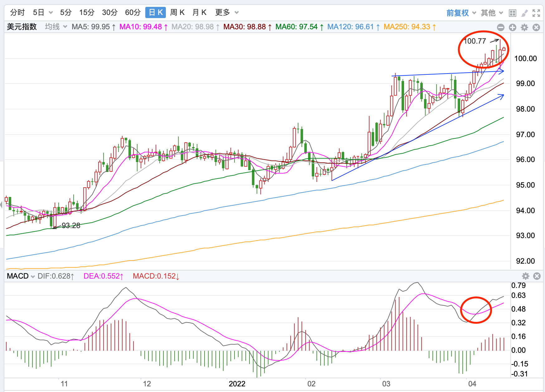
Task: Open MACD indicator settings gear
Action: [526, 276]
